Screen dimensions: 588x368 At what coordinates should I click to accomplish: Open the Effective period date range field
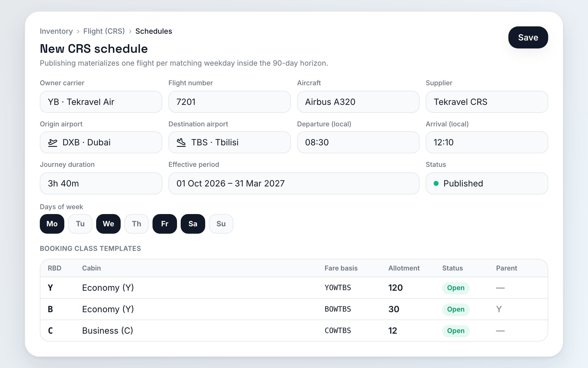[294, 183]
